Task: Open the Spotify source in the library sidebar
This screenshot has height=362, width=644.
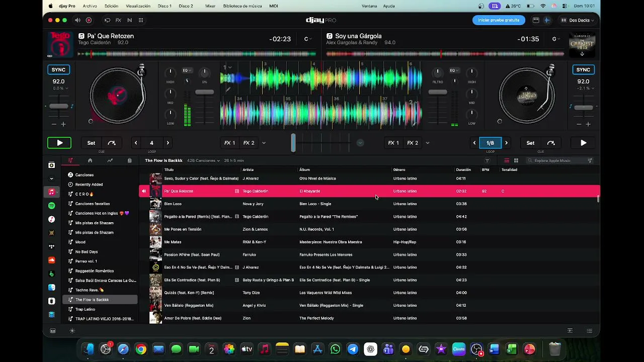Action: pyautogui.click(x=51, y=206)
